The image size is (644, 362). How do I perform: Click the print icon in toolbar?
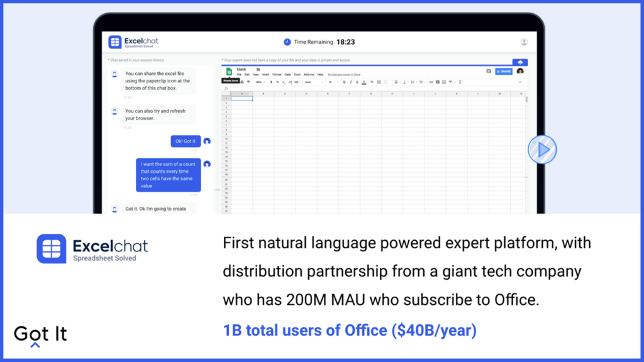click(242, 82)
